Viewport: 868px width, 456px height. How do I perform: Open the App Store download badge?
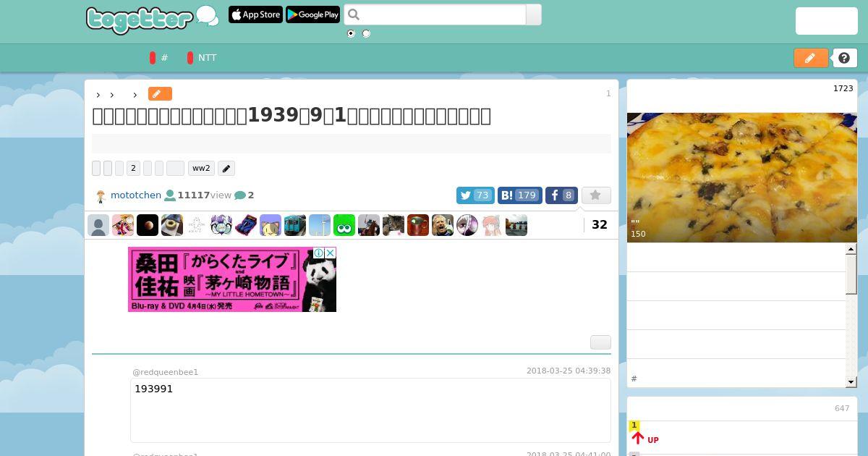[x=255, y=14]
